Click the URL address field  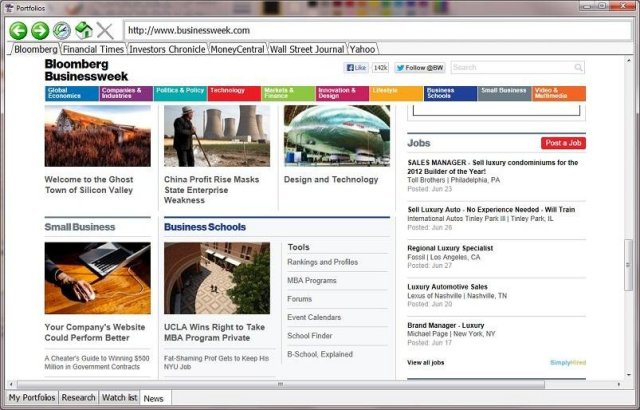coord(378,30)
